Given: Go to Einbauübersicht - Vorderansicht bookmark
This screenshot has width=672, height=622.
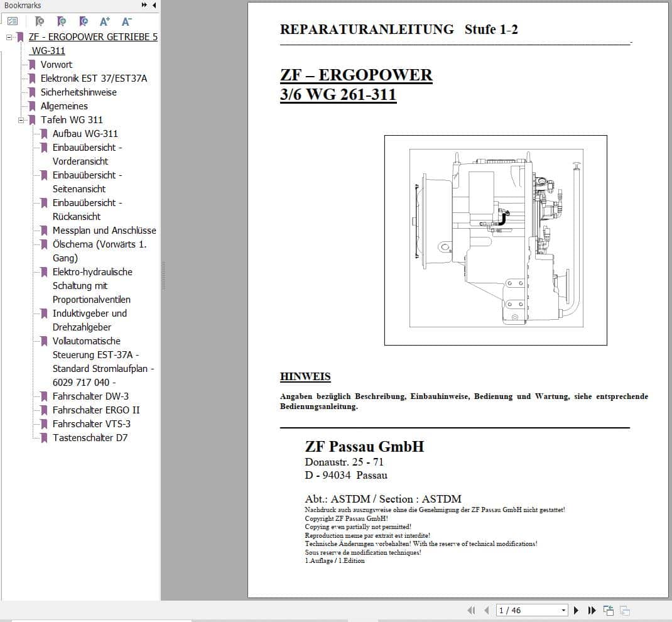Looking at the screenshot, I should tap(87, 155).
